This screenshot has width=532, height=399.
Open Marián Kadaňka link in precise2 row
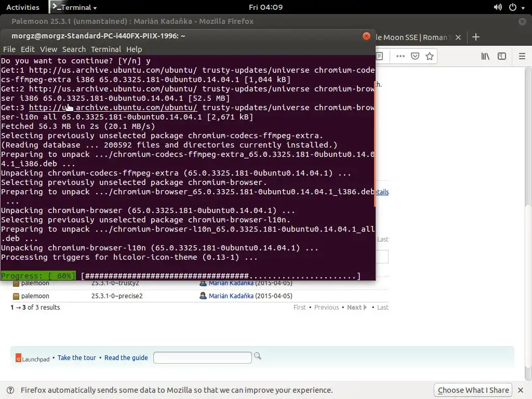tap(231, 296)
